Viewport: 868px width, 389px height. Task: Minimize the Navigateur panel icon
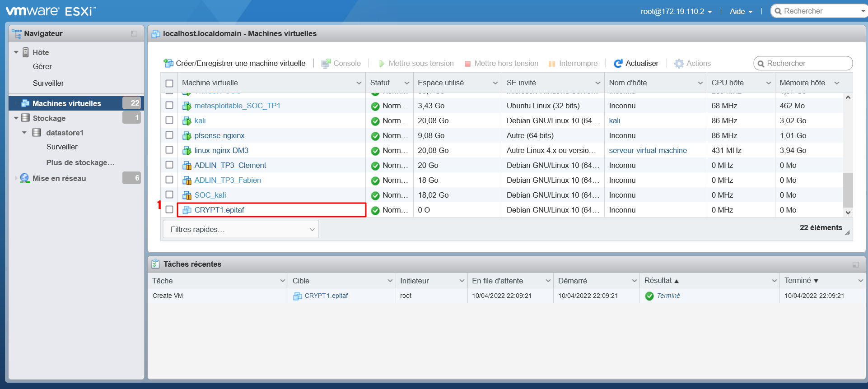click(134, 33)
